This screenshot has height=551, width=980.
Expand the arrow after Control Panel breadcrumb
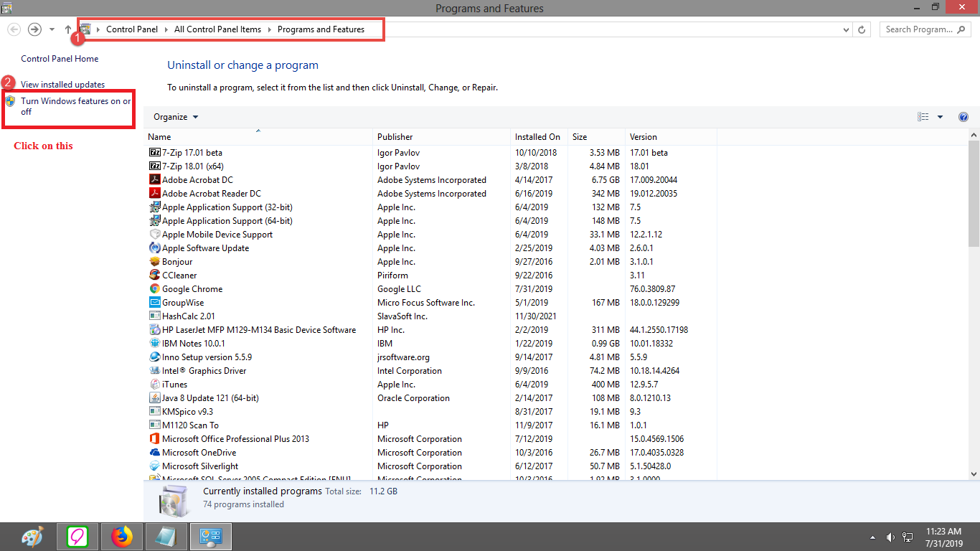click(166, 29)
